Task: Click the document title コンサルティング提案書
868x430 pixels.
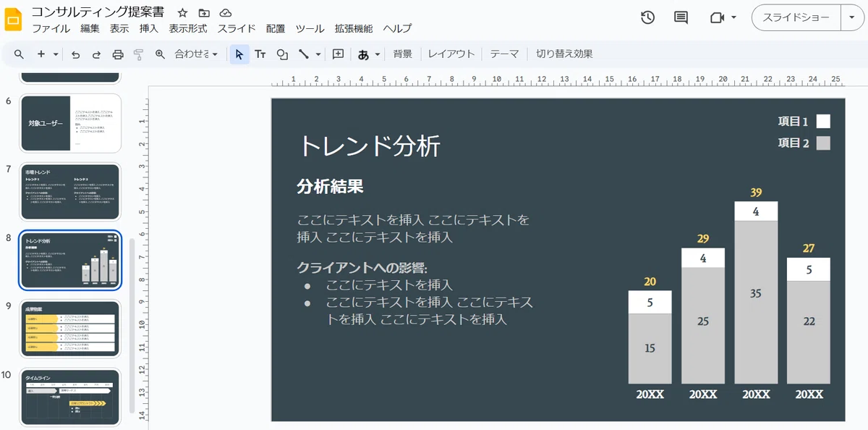Action: pyautogui.click(x=98, y=12)
